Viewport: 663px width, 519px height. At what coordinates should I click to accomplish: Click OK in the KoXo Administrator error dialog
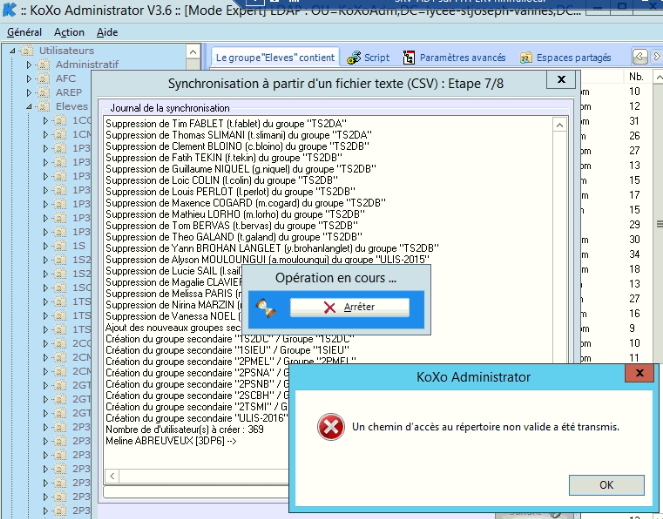[606, 485]
